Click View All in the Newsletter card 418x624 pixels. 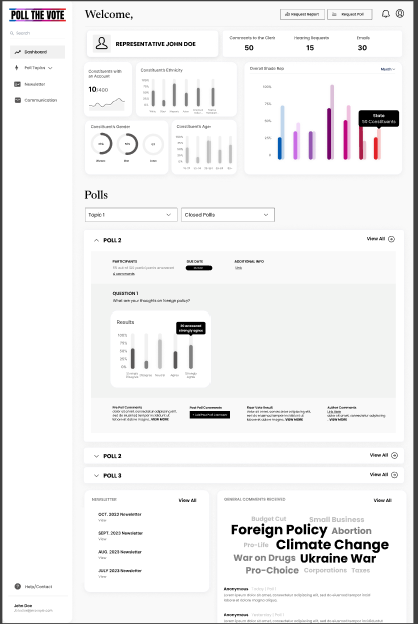(x=187, y=500)
